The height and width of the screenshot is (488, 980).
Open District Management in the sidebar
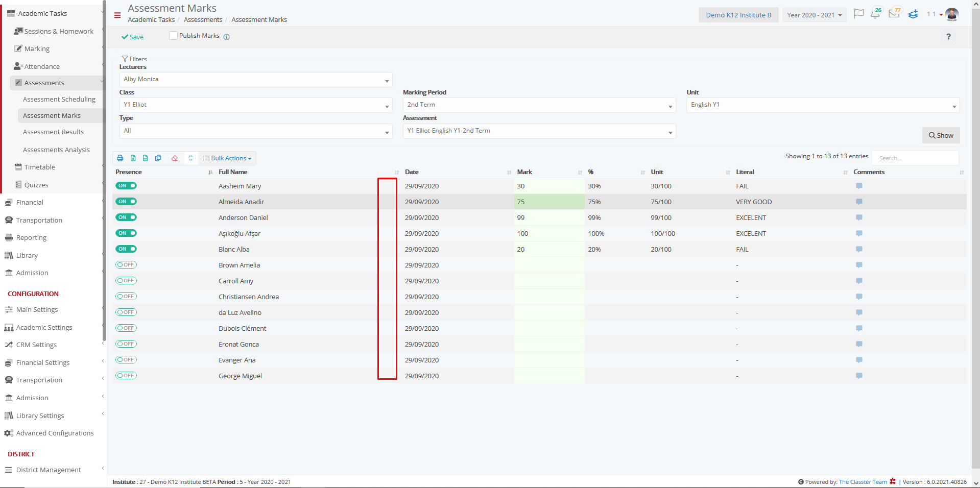tap(49, 470)
